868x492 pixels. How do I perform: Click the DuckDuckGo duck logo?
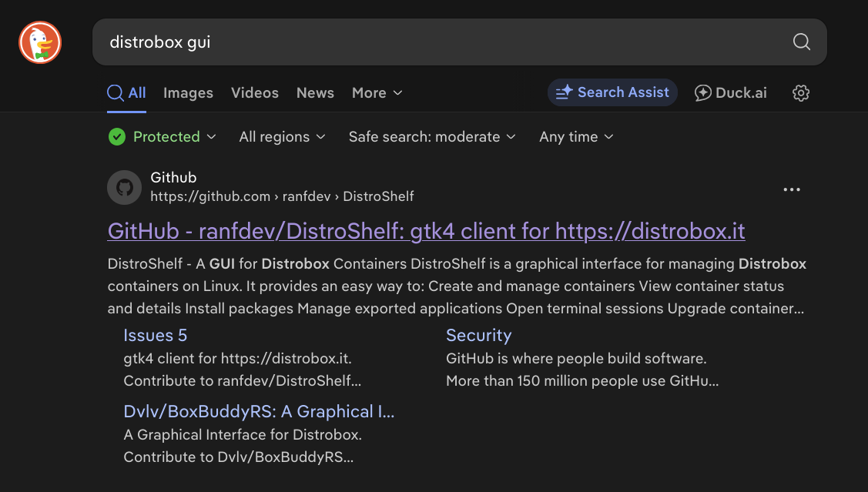(x=40, y=42)
